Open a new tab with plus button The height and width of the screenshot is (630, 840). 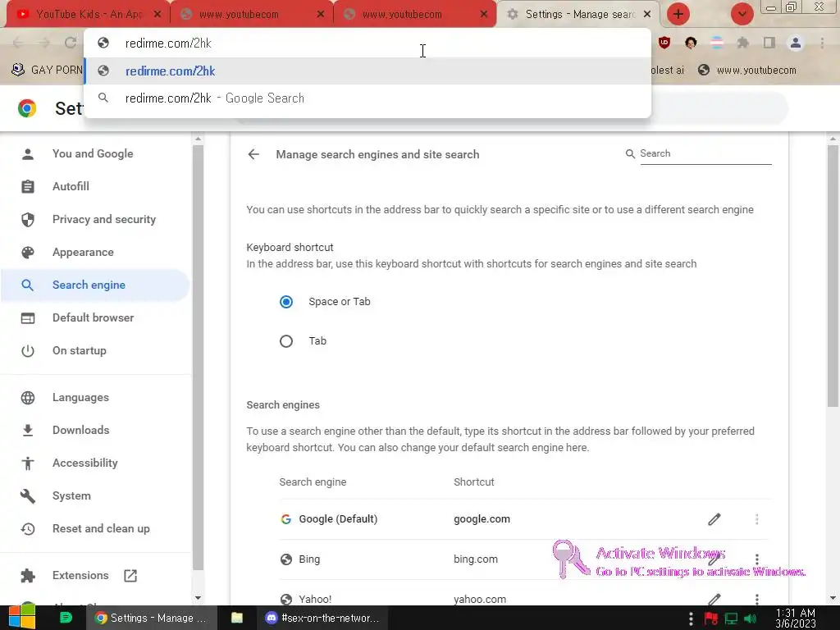(x=678, y=15)
